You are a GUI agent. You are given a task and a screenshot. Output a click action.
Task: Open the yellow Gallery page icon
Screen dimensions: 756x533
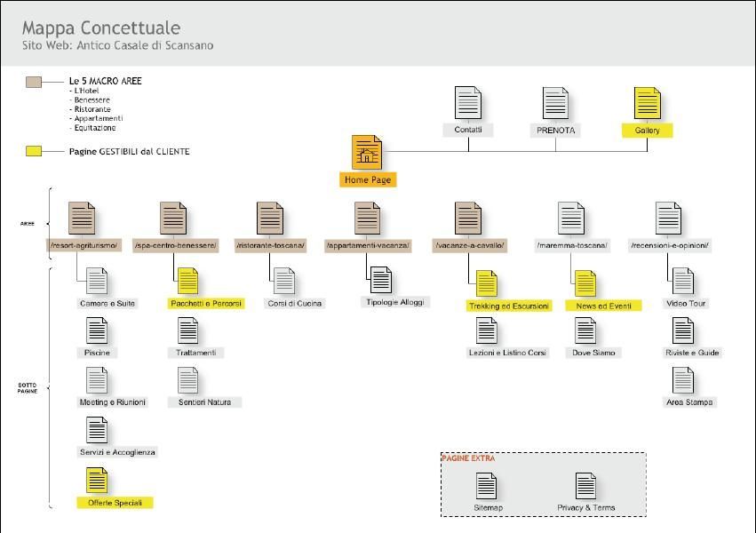click(647, 103)
